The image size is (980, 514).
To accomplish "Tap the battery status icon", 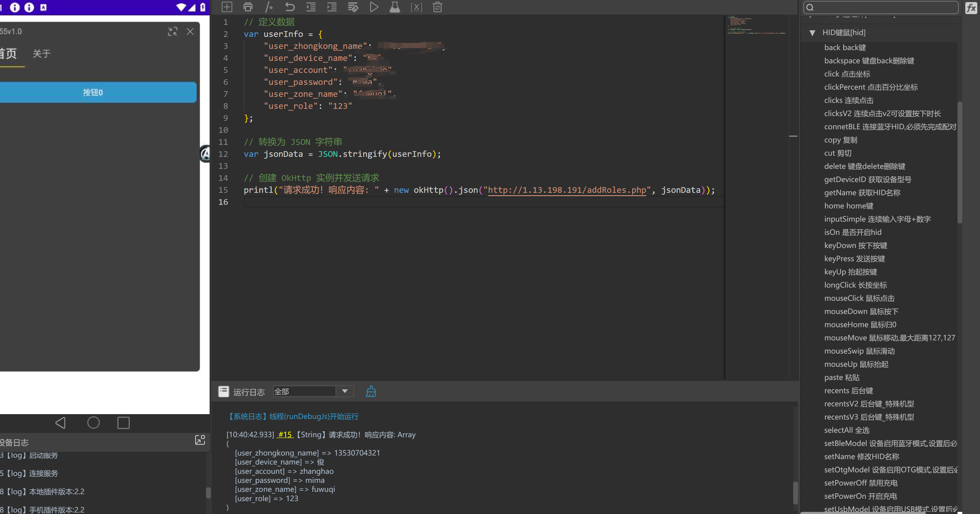I will click(x=203, y=7).
